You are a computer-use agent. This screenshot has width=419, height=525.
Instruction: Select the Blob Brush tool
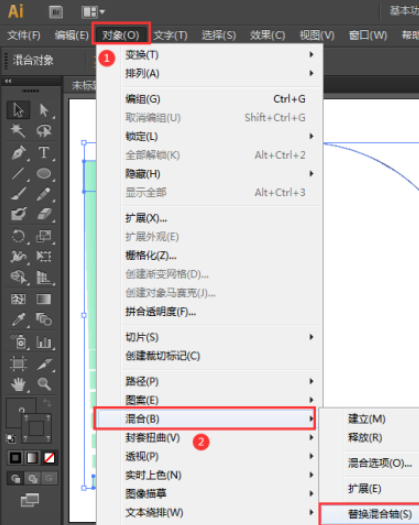(18, 214)
